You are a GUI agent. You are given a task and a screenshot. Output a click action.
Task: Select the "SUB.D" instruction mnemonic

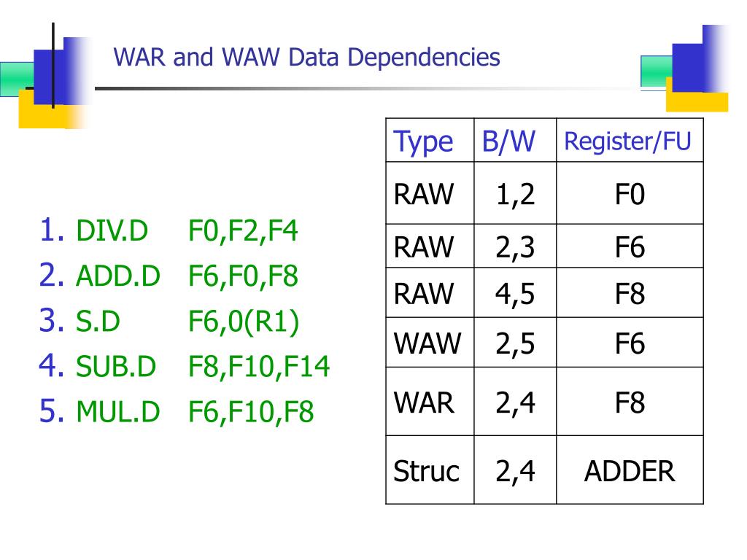(x=116, y=366)
